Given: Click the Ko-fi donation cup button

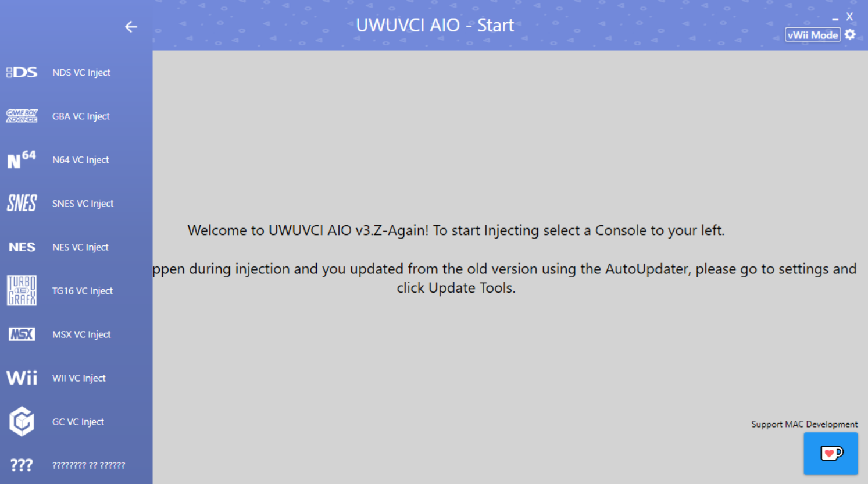Looking at the screenshot, I should click(x=831, y=453).
